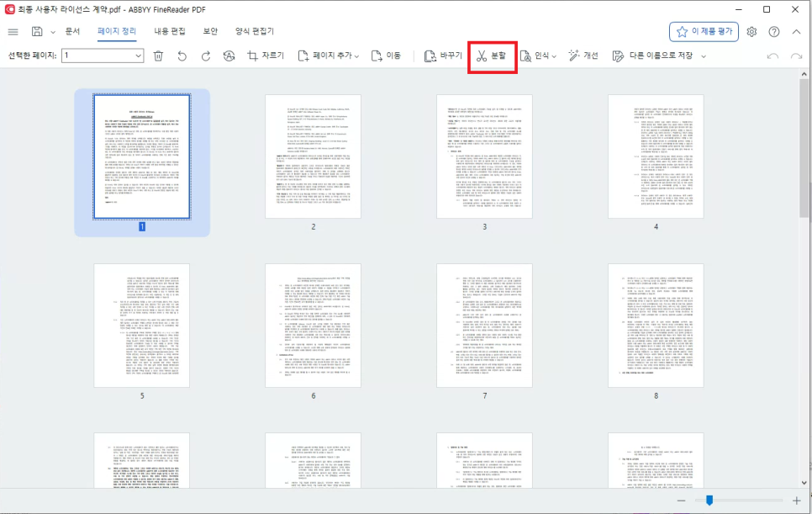Go to the 양식 편집기 tab
This screenshot has height=514, width=812.
(x=254, y=31)
